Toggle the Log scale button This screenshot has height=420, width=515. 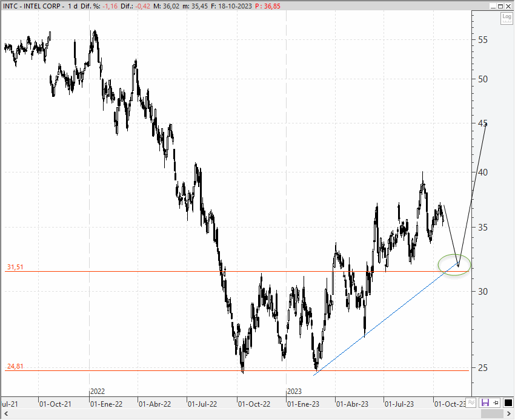click(x=507, y=18)
